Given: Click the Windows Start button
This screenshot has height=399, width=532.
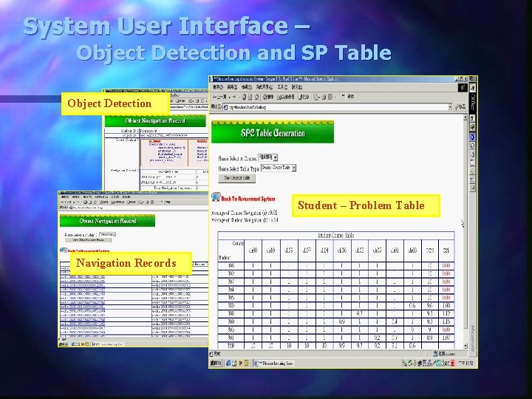Looking at the screenshot, I should 216,364.
